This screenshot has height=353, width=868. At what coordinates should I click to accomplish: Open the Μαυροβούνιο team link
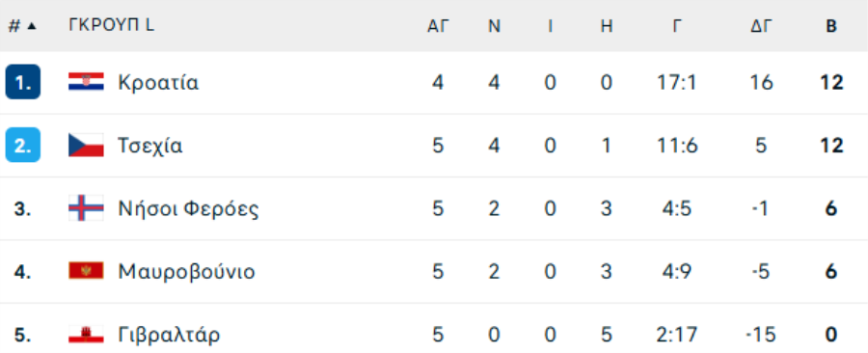click(186, 272)
